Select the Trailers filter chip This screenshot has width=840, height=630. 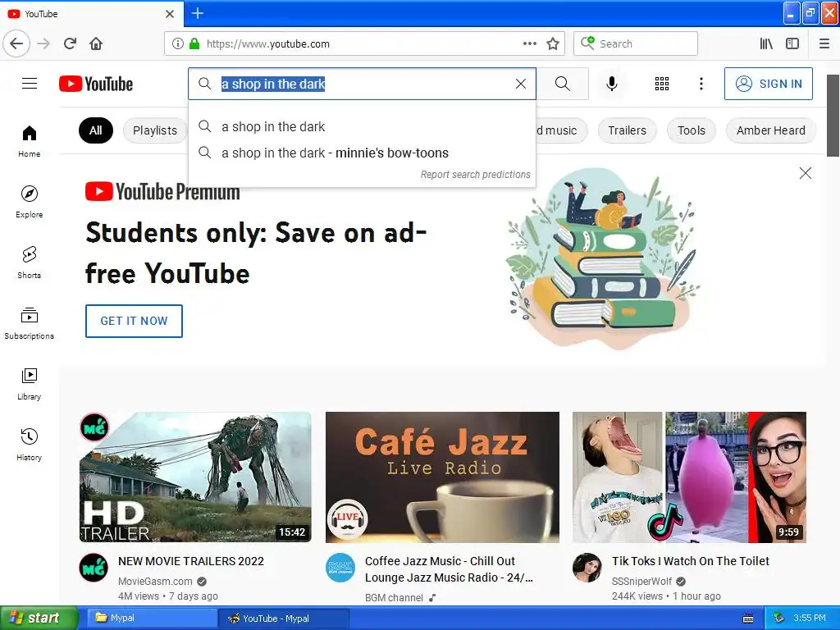(x=628, y=130)
